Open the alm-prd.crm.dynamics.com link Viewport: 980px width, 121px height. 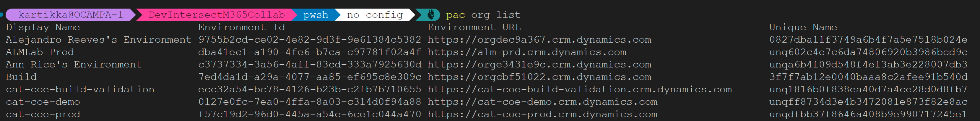[526, 52]
